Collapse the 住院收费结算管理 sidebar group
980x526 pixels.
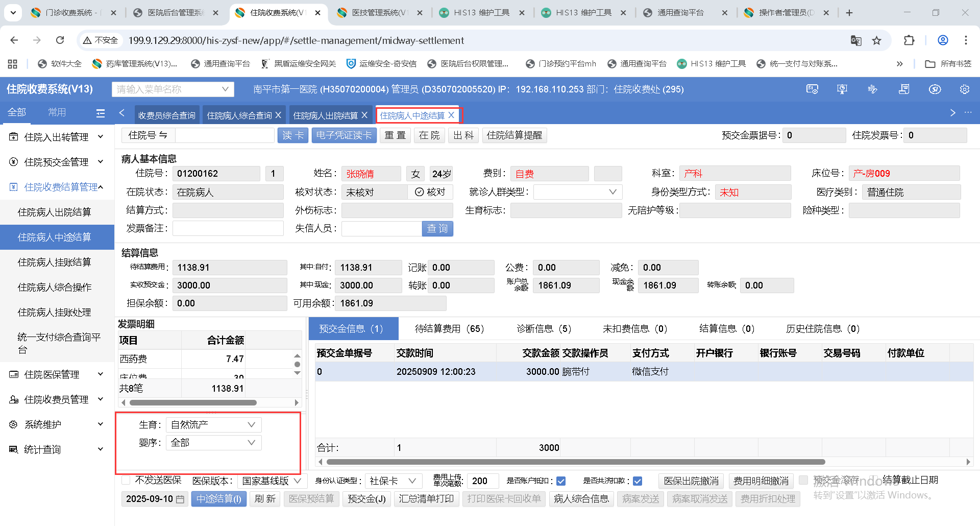[57, 187]
